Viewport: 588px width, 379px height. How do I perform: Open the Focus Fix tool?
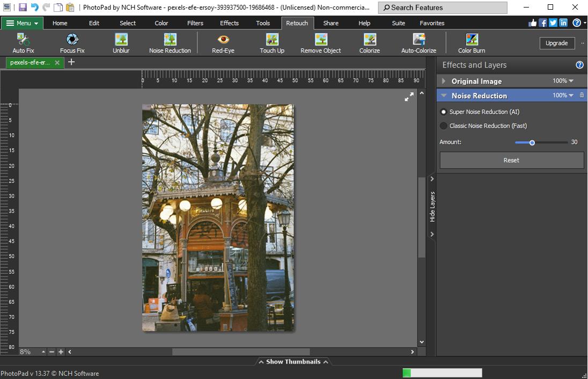tap(71, 43)
